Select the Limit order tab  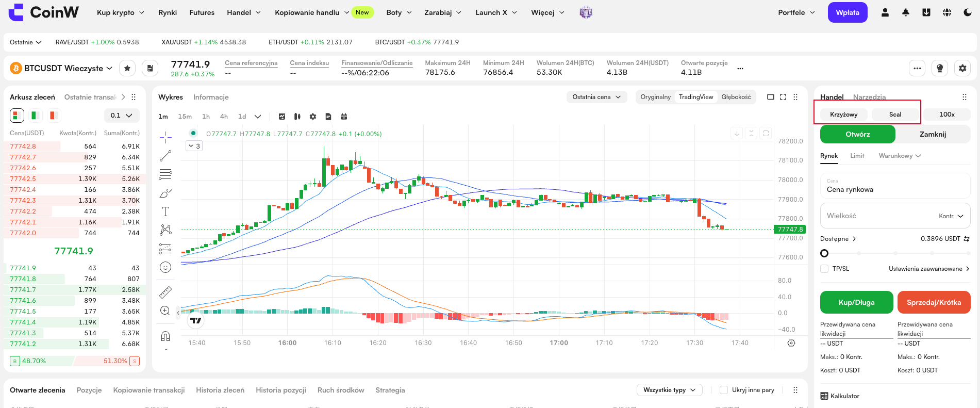click(857, 156)
